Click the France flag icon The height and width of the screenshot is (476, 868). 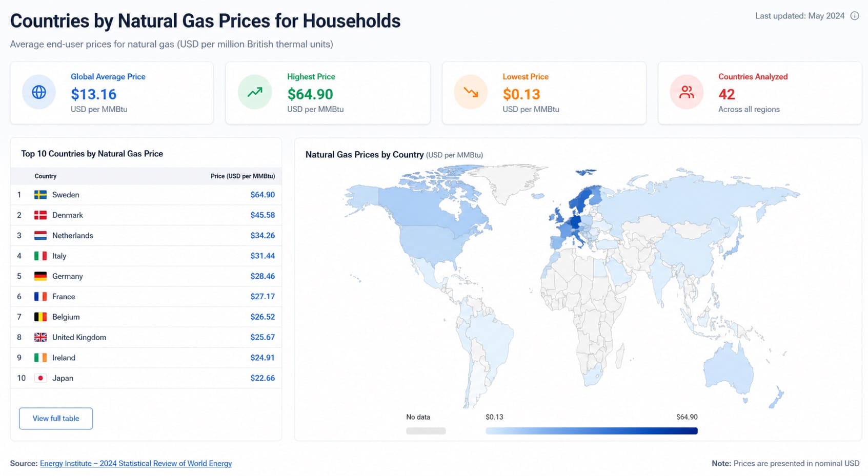click(x=41, y=297)
